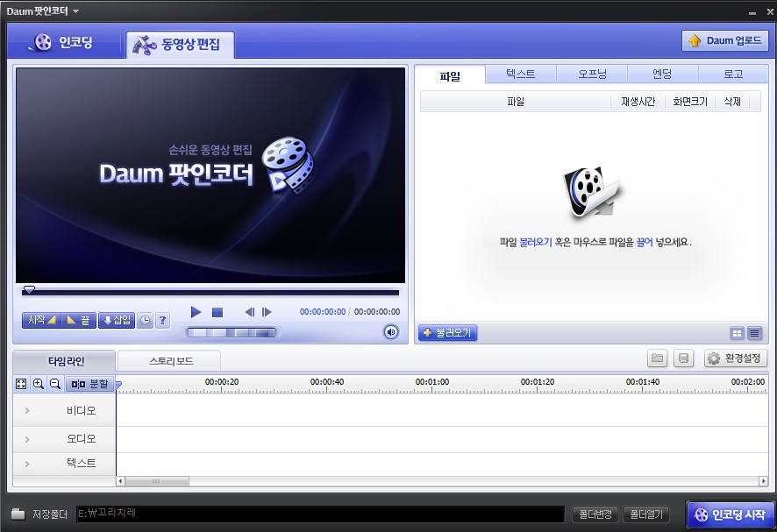The image size is (777, 532).
Task: Click the 불러오기 button to load files
Action: (x=446, y=333)
